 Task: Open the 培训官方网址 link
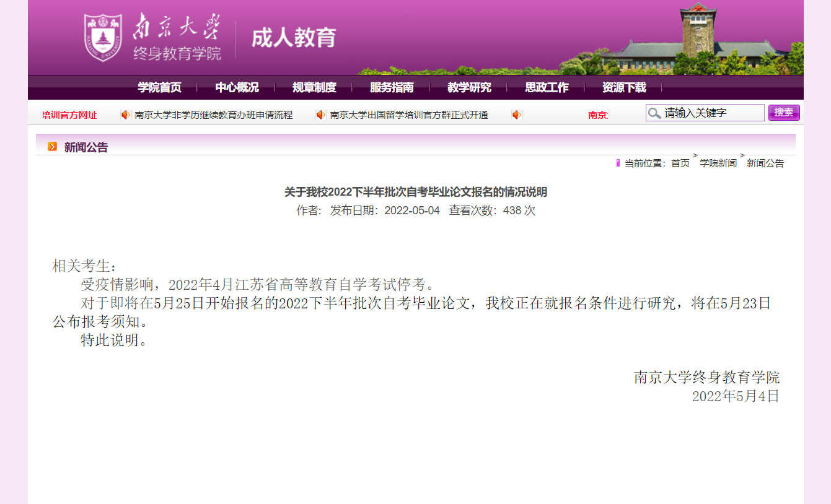pos(69,115)
